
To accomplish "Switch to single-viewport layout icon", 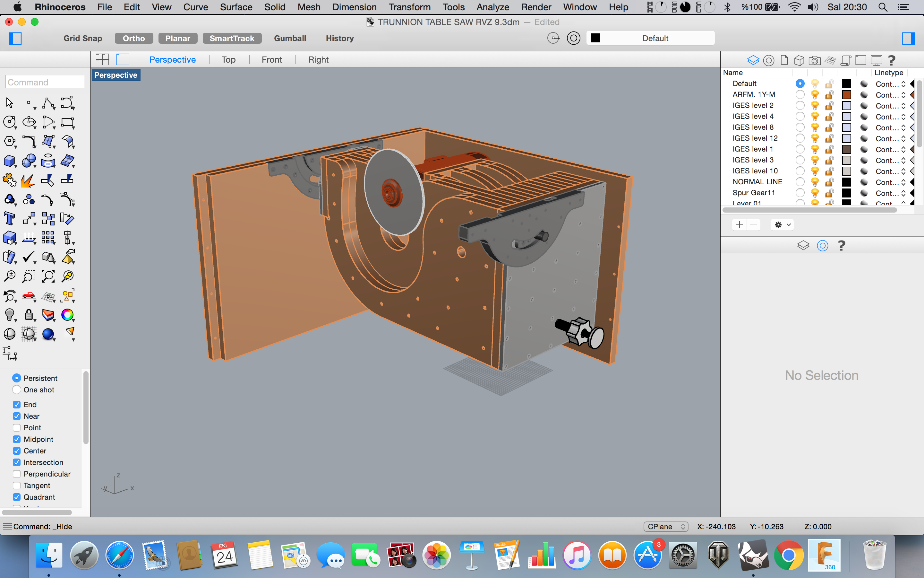I will (123, 60).
